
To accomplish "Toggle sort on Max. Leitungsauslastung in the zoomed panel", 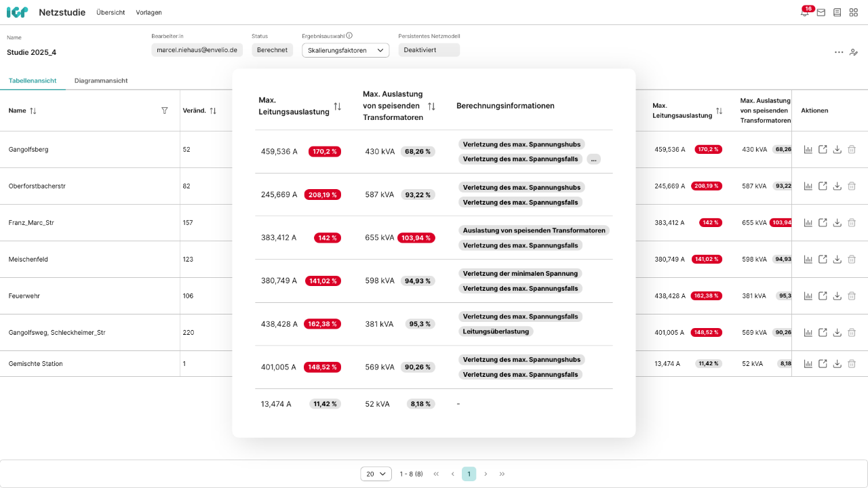I will (x=337, y=106).
